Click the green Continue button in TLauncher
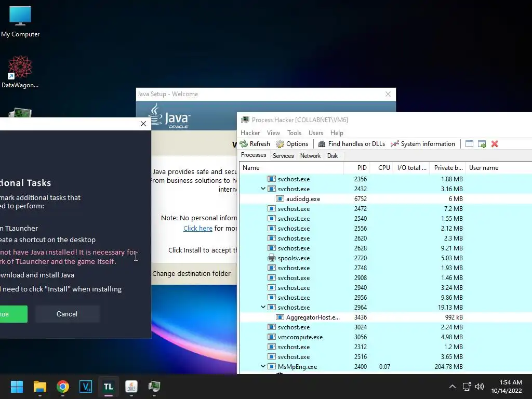 tap(13, 314)
